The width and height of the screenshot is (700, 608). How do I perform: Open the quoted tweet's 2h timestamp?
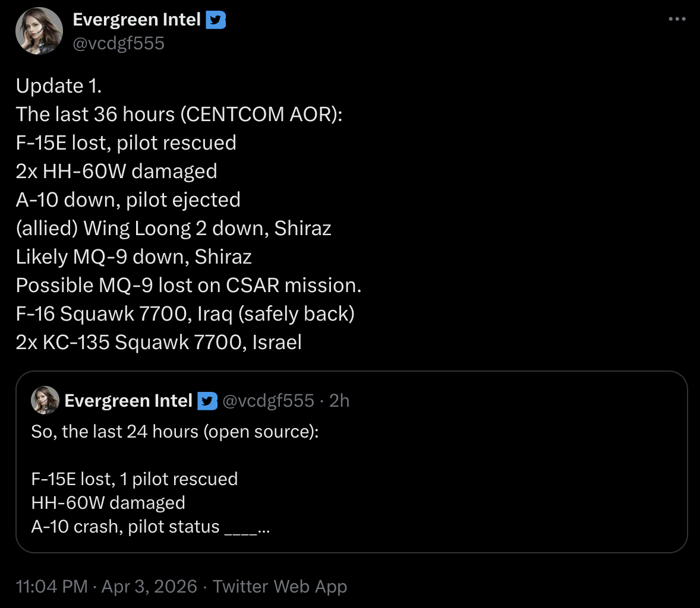pos(339,401)
